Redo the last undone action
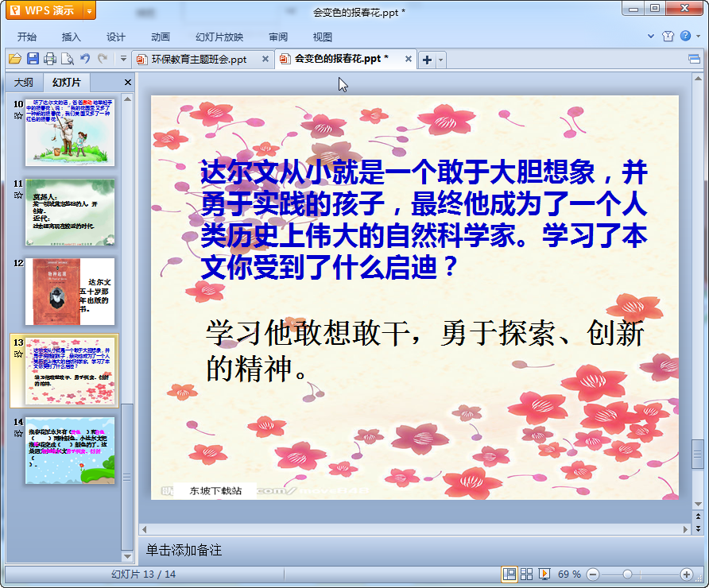709x588 pixels. 103,58
